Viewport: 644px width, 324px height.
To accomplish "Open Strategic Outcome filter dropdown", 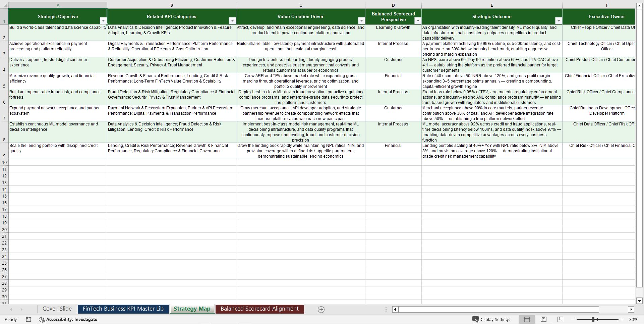I will (559, 21).
